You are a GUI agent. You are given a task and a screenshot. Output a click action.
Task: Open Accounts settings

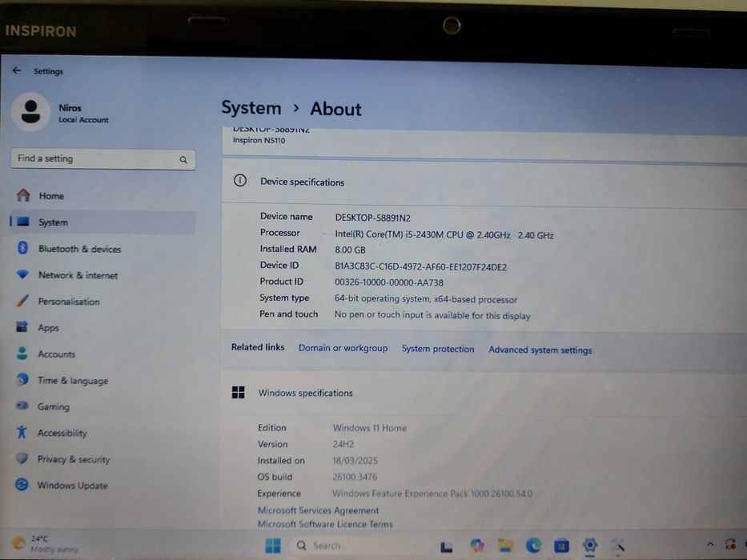(x=102, y=354)
